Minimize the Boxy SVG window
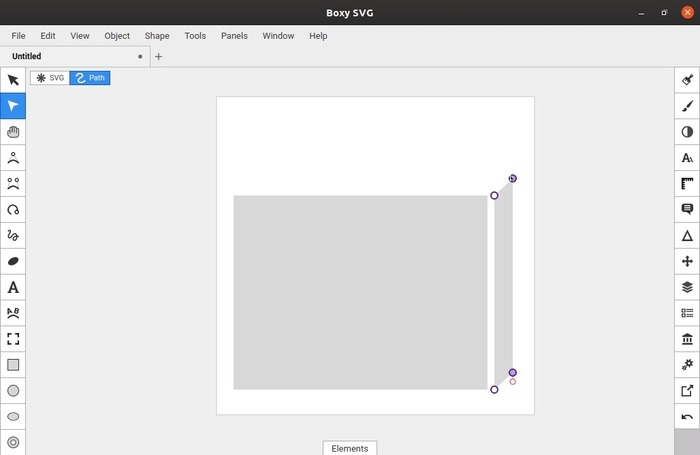Viewport: 700px width, 455px height. (x=642, y=13)
